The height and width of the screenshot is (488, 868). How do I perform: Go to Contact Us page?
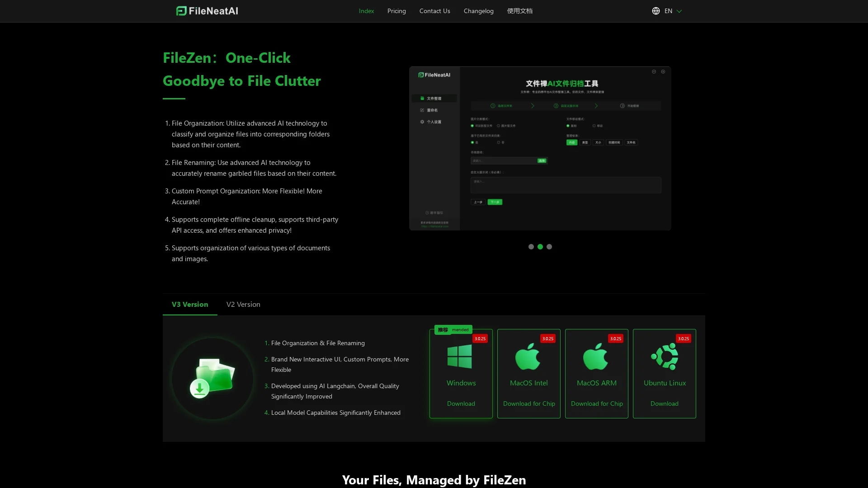click(x=434, y=11)
